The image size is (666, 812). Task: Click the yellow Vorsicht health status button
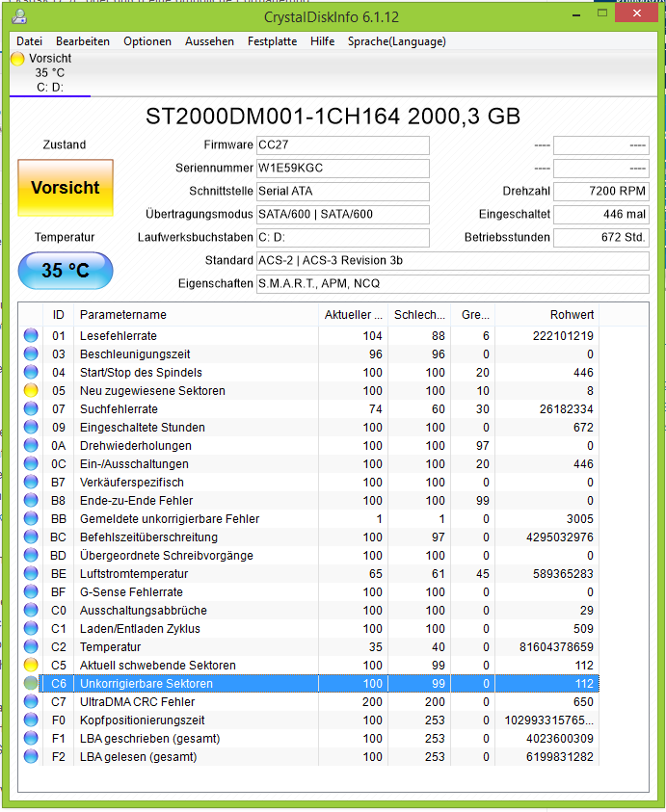tap(66, 188)
